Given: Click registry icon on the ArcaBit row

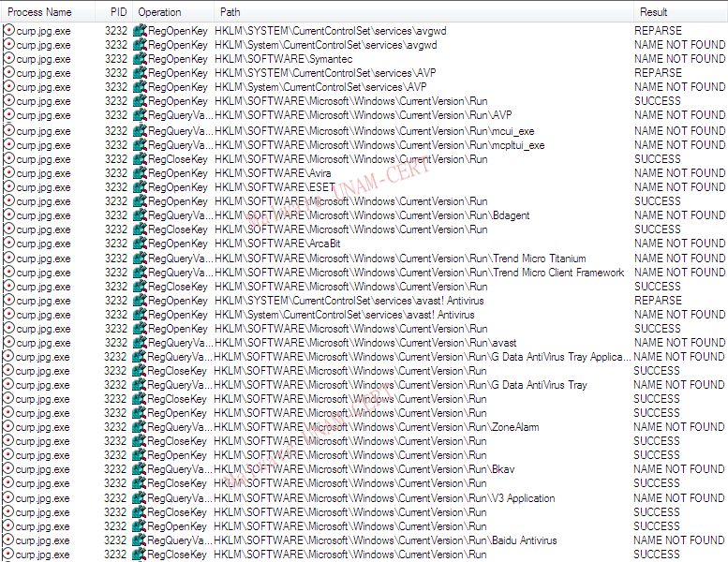Looking at the screenshot, I should [140, 244].
